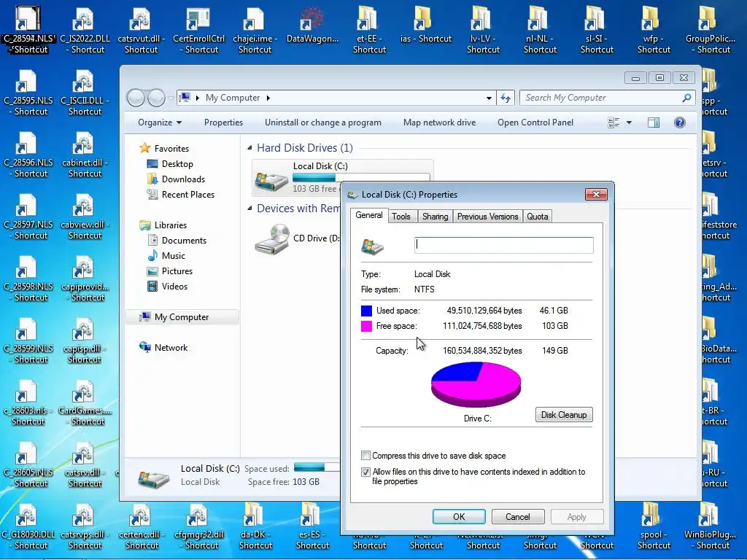Focus the drive label text field

[503, 245]
